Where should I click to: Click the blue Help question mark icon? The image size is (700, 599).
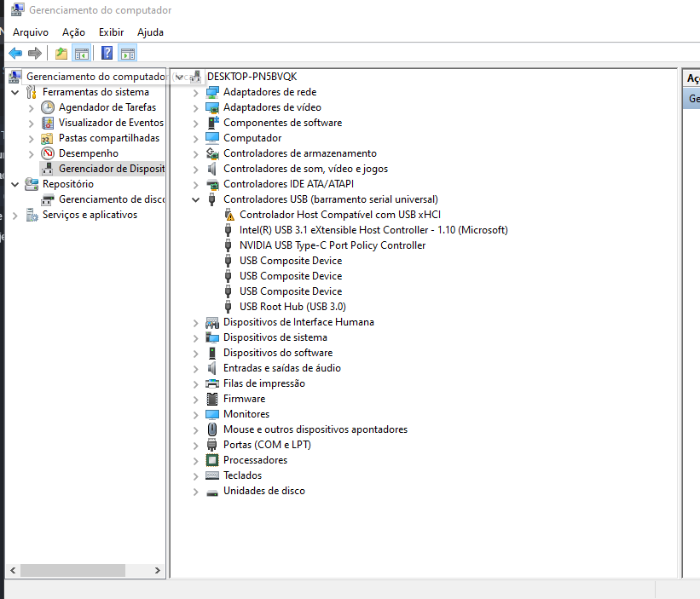107,54
